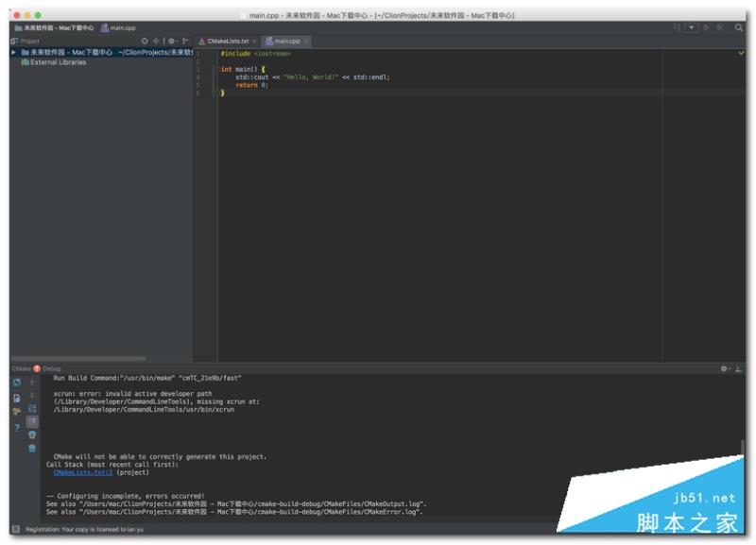Image resolution: width=756 pixels, height=545 pixels.
Task: Open CMake panel gear settings
Action: tap(725, 368)
